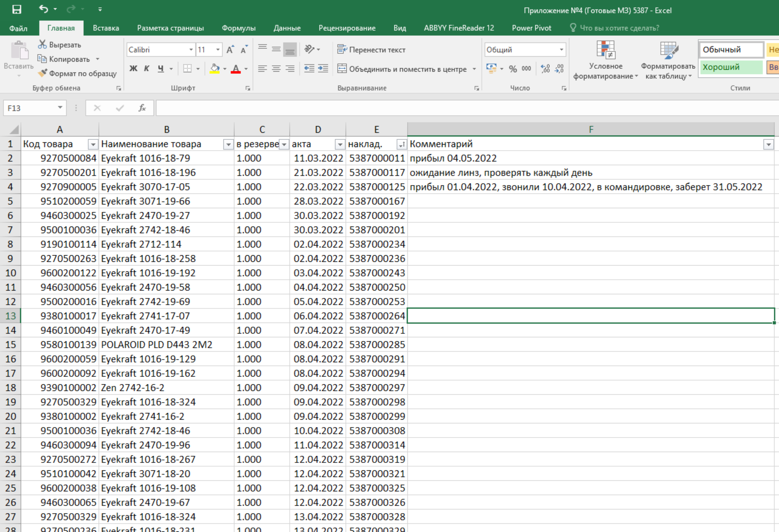Click the Save icon in the quick access toolbar
The image size is (779, 532).
[x=17, y=9]
